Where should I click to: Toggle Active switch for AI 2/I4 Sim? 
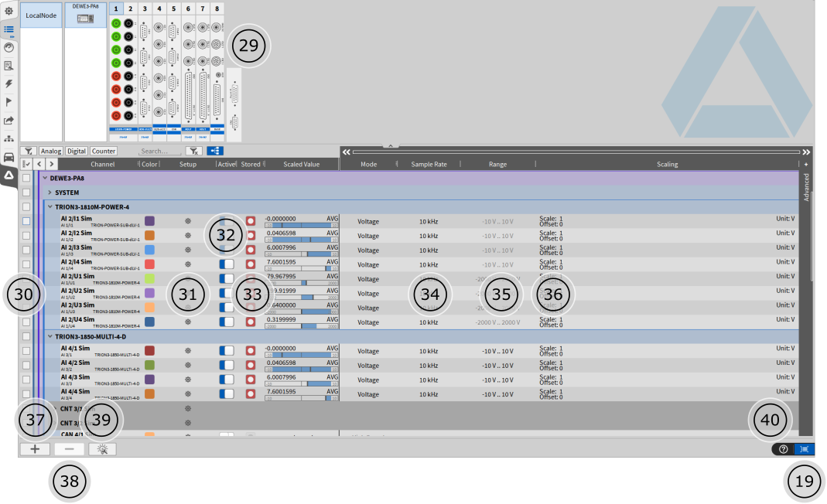(226, 264)
